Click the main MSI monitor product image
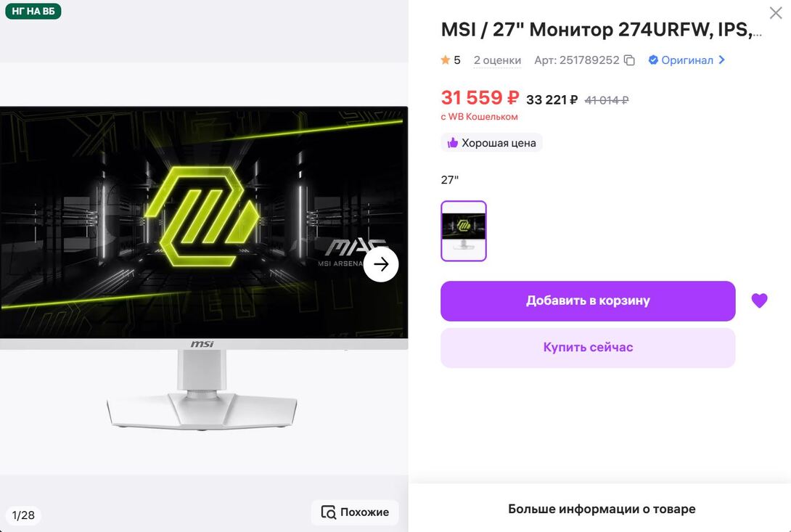 coord(204,268)
